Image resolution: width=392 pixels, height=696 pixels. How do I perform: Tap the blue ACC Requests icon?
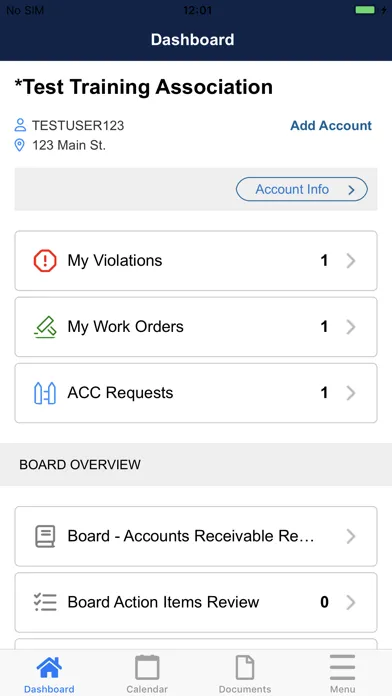point(45,393)
